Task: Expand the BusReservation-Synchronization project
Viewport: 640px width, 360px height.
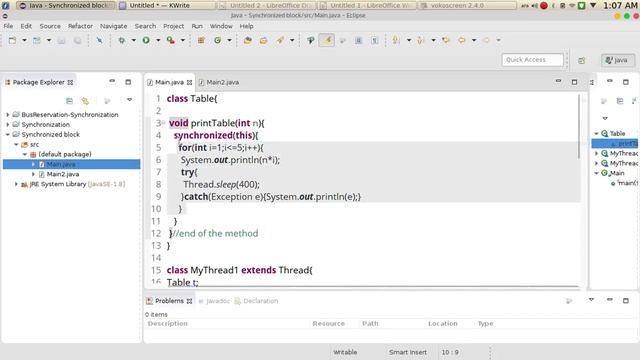Action: point(8,115)
